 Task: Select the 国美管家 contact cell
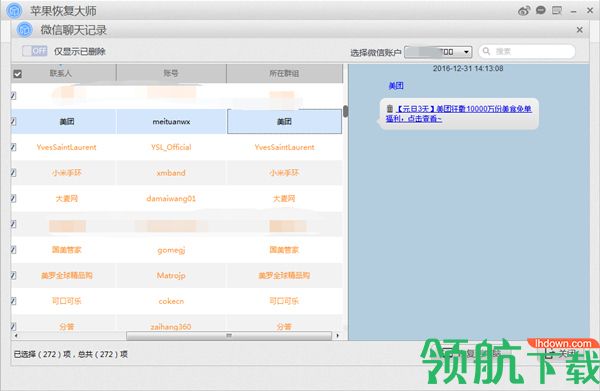[x=67, y=250]
